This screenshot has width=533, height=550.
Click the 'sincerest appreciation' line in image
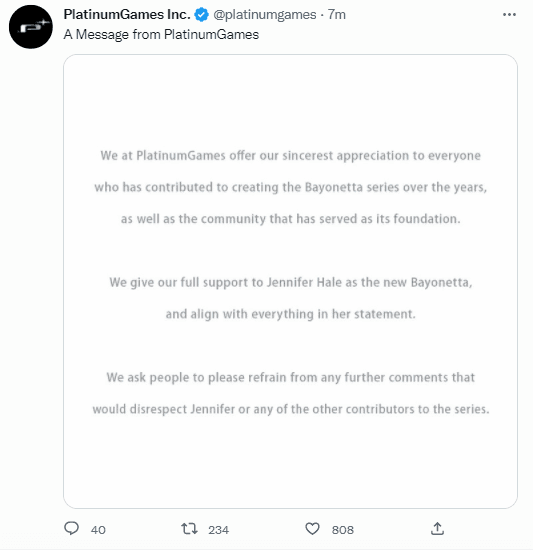pyautogui.click(x=291, y=155)
